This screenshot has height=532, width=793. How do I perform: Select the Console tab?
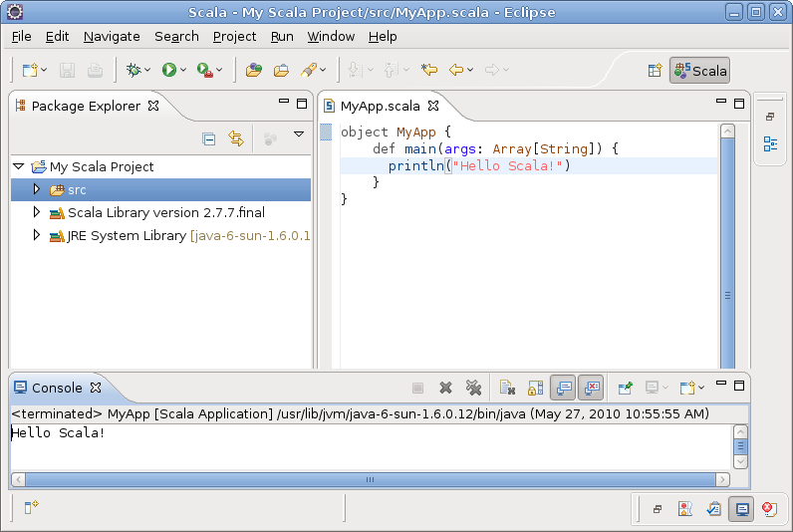(57, 388)
